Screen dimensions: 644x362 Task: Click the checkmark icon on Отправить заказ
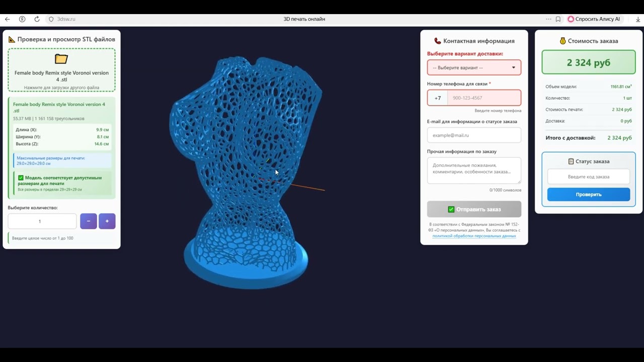(x=451, y=209)
